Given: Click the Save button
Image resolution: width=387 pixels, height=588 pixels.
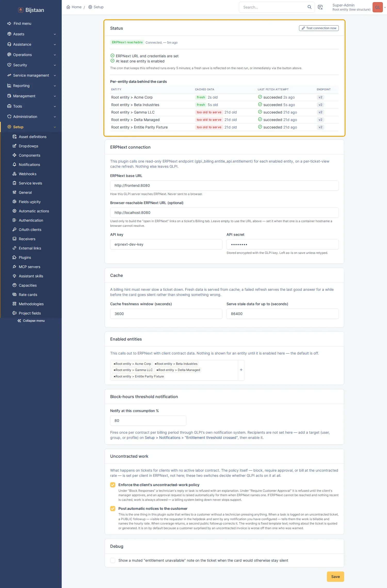Looking at the screenshot, I should coord(335,577).
